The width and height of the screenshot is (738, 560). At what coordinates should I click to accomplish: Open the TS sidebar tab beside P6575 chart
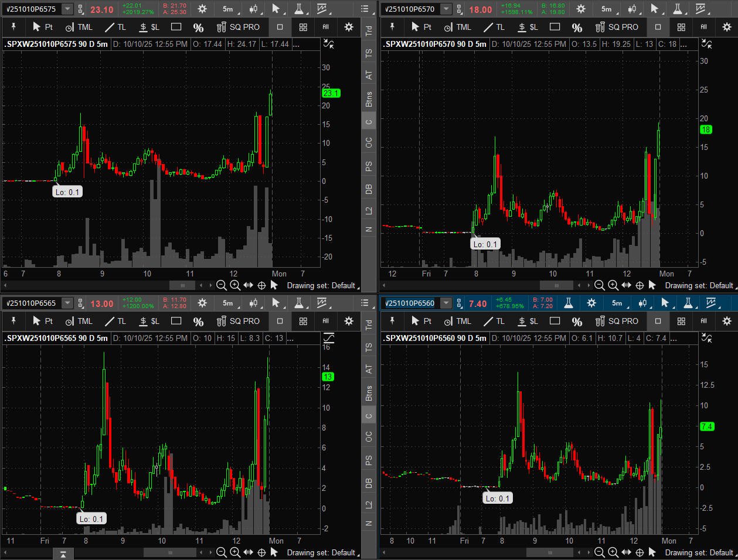click(369, 53)
